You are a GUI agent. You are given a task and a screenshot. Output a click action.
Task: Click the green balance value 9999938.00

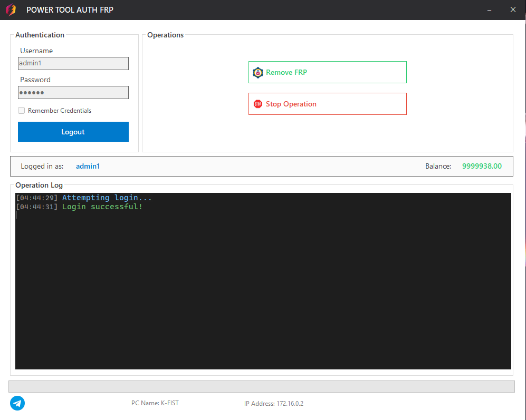[482, 166]
